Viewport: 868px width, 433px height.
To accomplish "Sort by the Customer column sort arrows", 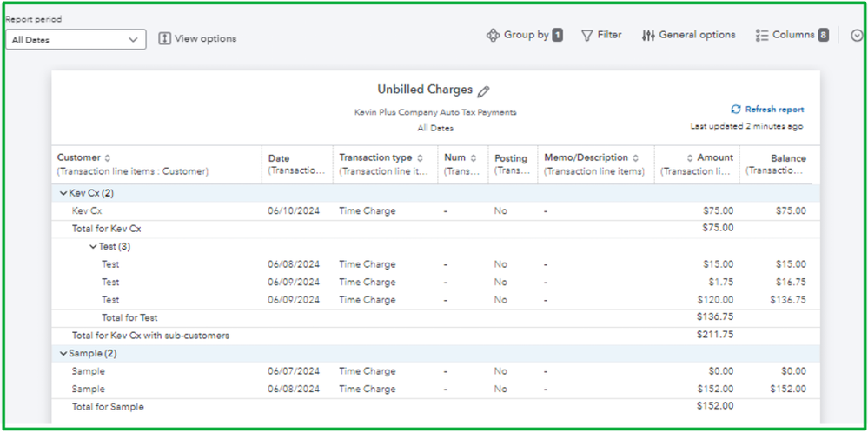I will (x=108, y=157).
